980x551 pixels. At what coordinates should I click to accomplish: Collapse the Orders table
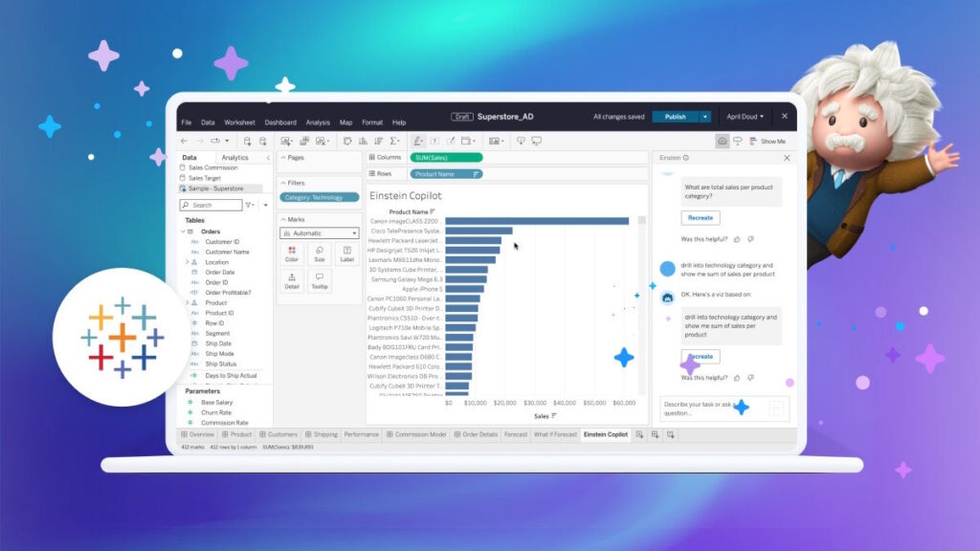point(183,231)
